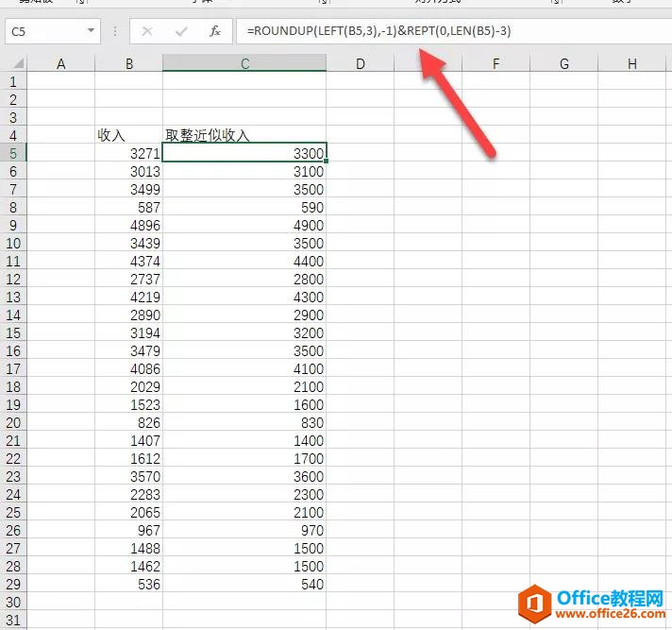672x630 pixels.
Task: Select column D header
Action: (361, 64)
